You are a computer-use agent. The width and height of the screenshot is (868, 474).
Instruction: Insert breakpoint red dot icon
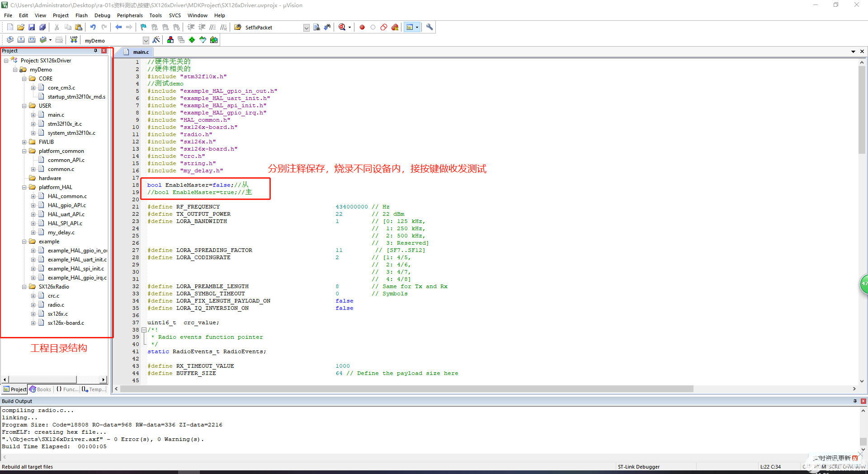click(x=362, y=27)
